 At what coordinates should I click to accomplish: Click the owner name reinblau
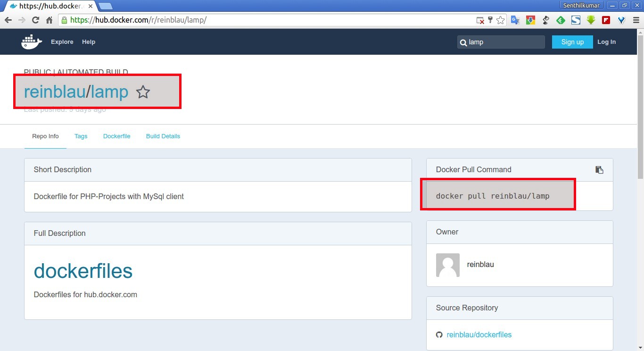tap(480, 265)
